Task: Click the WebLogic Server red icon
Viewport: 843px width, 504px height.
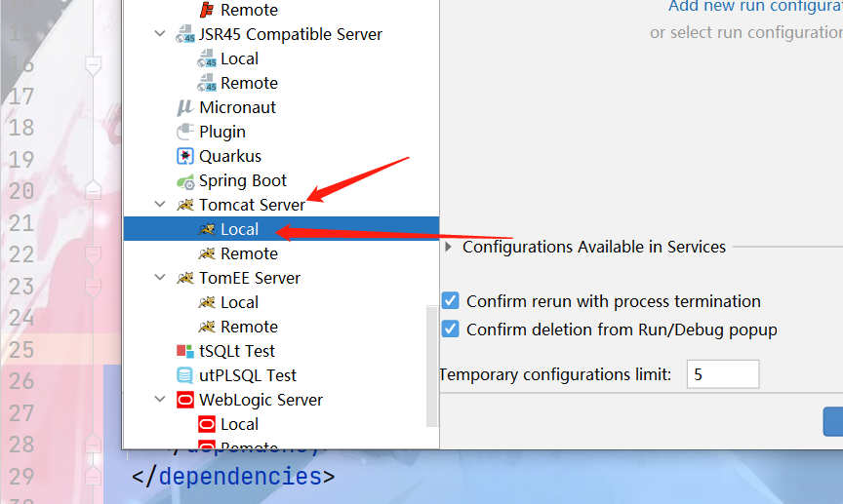Action: [185, 400]
